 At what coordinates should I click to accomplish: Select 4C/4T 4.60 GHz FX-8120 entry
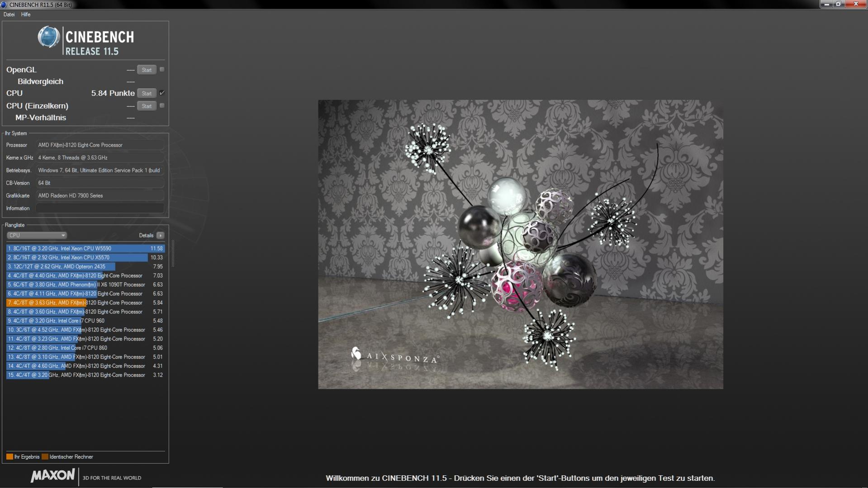click(x=85, y=366)
